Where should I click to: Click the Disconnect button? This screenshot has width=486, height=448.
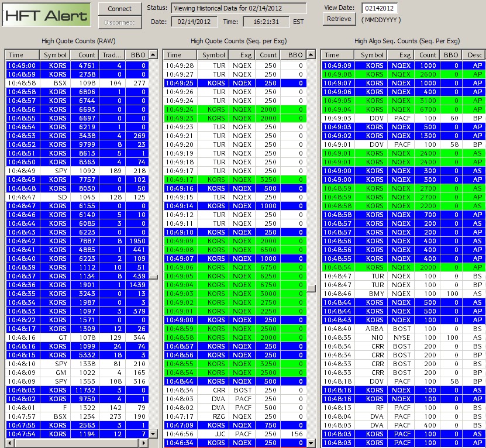pyautogui.click(x=120, y=22)
